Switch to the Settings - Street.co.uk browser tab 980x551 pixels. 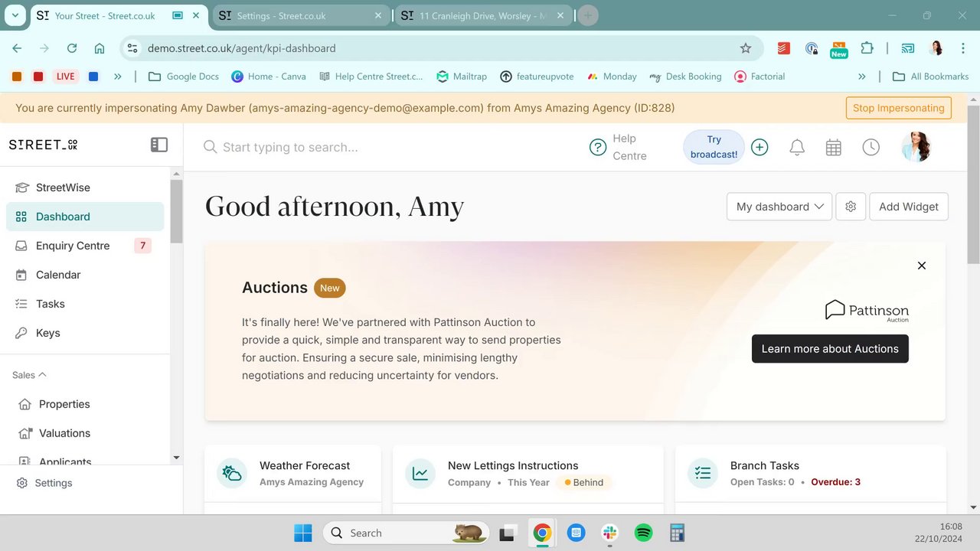[x=302, y=16]
